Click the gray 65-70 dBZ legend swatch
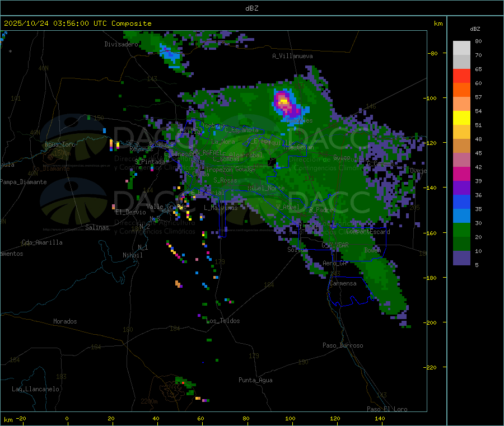Image resolution: width=504 pixels, height=426 pixels. [x=461, y=62]
